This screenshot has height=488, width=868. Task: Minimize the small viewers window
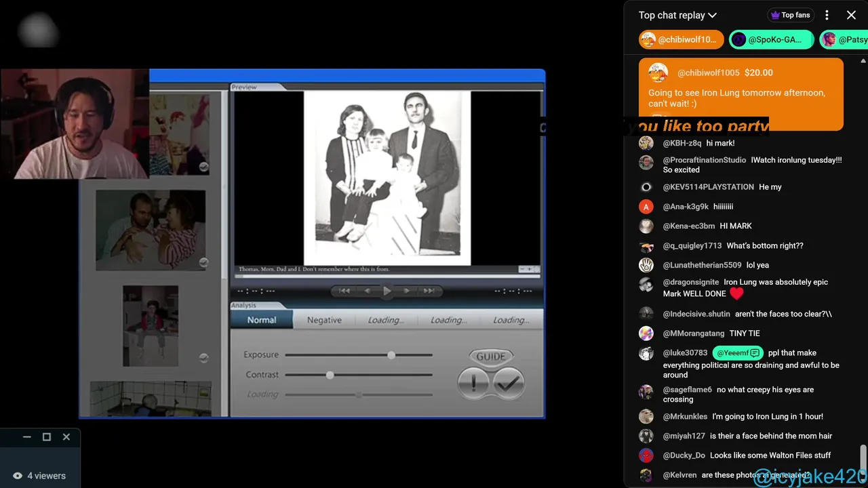[x=27, y=437]
